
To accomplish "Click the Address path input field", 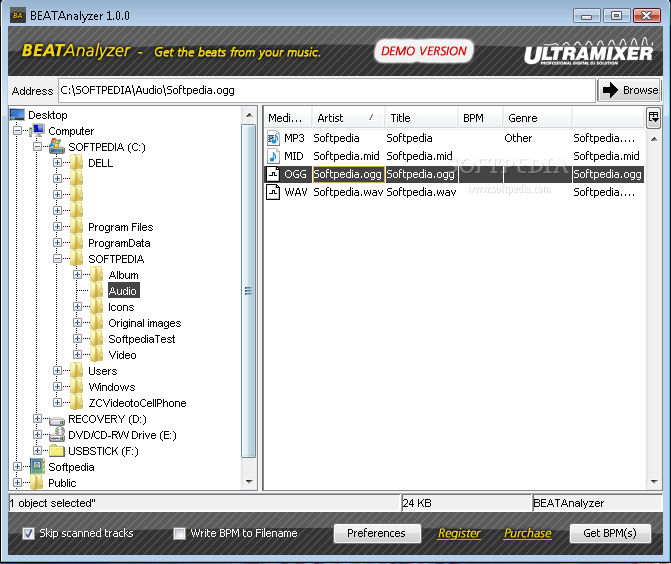I will 327,90.
